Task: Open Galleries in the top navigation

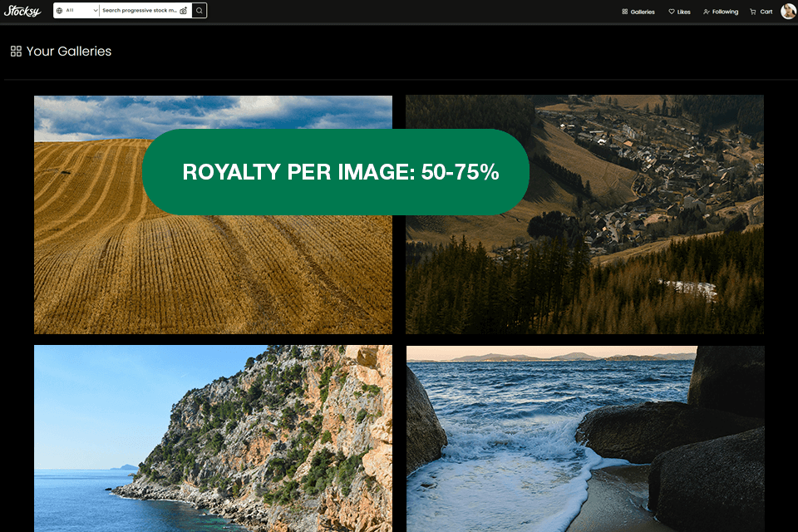Action: pyautogui.click(x=638, y=12)
